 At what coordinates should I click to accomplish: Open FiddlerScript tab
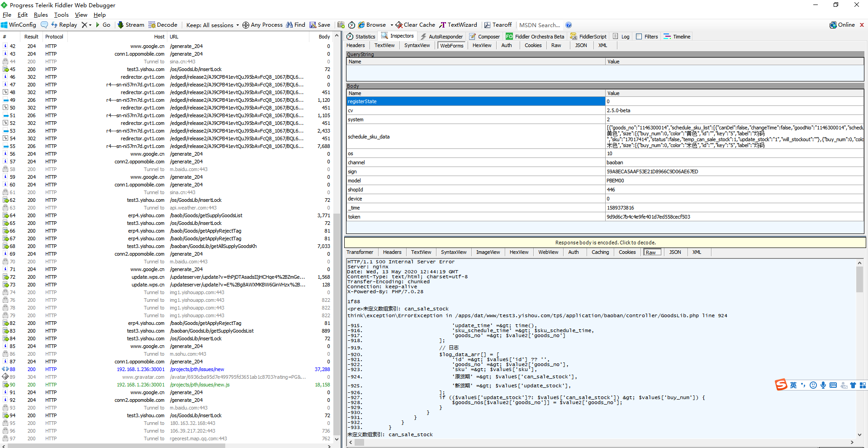point(588,36)
